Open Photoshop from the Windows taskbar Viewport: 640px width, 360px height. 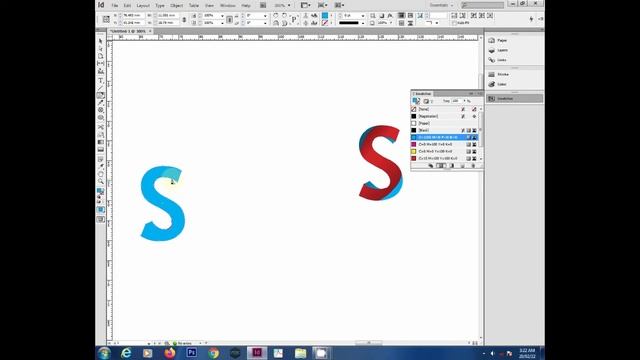click(x=191, y=353)
